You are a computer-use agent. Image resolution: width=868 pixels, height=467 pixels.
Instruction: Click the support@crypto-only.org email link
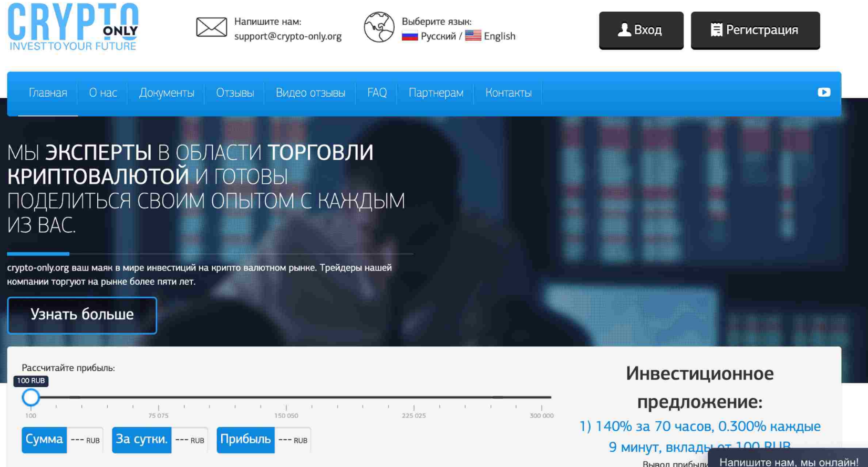point(287,36)
